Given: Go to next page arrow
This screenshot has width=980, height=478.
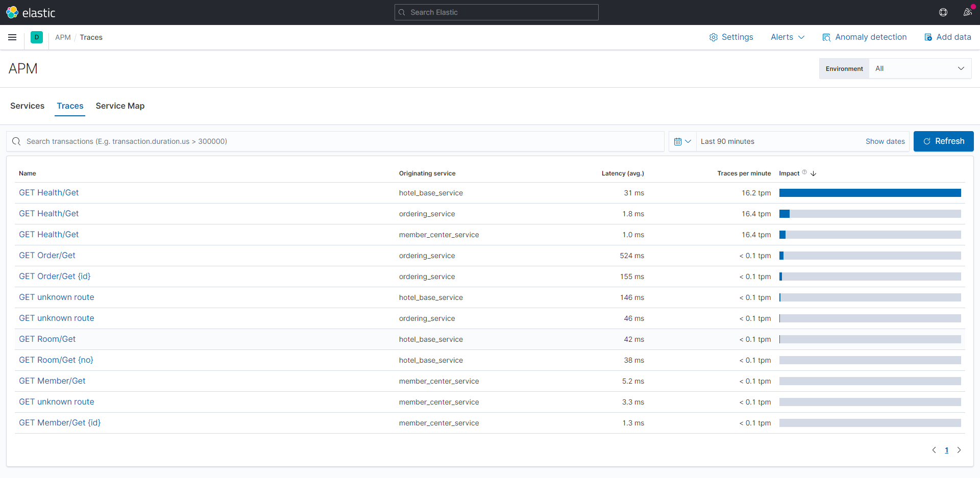Looking at the screenshot, I should tap(959, 450).
